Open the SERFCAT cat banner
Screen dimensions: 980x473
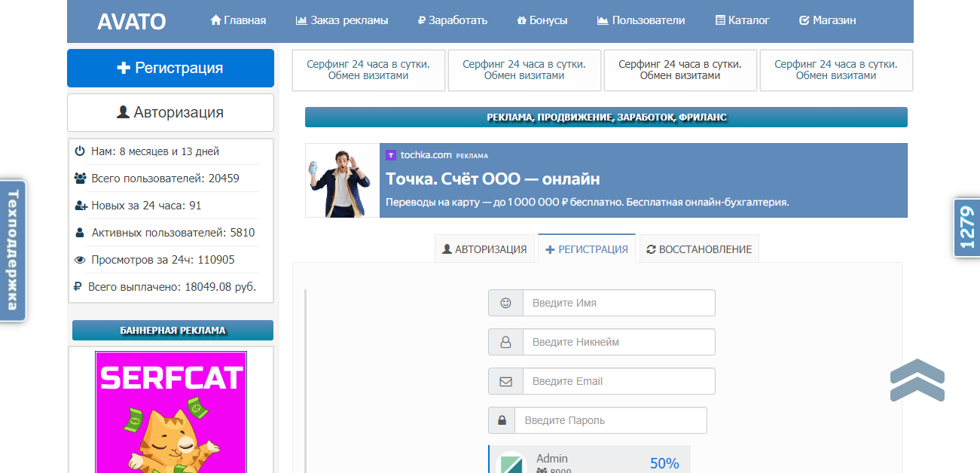pyautogui.click(x=171, y=412)
